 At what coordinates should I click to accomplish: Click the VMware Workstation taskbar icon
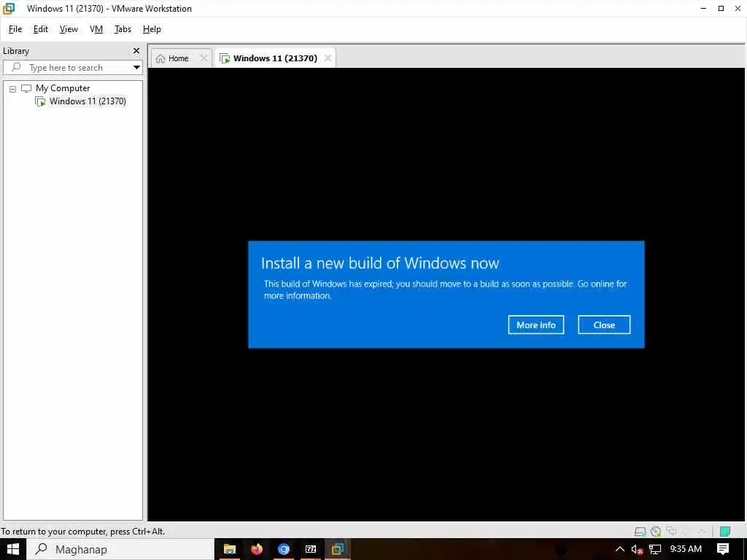click(x=338, y=550)
